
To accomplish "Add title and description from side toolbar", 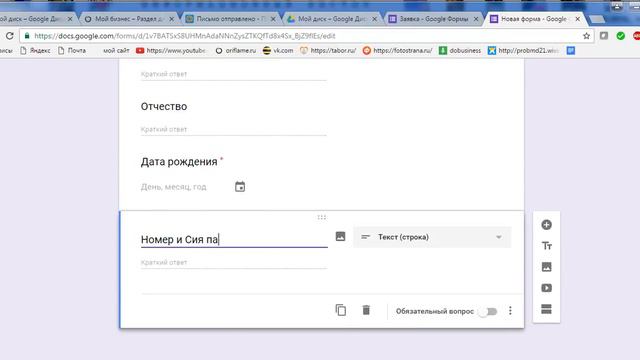I will [546, 246].
